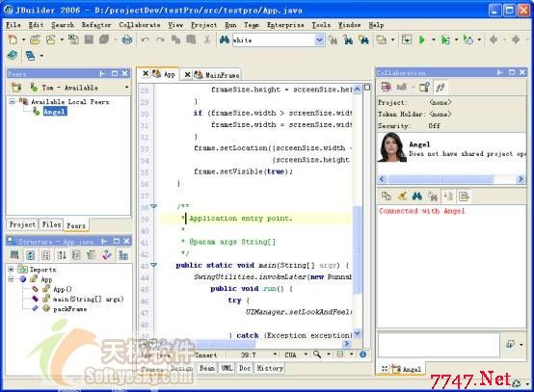Click the Undo toolbar icon
534x392 pixels.
(x=146, y=39)
